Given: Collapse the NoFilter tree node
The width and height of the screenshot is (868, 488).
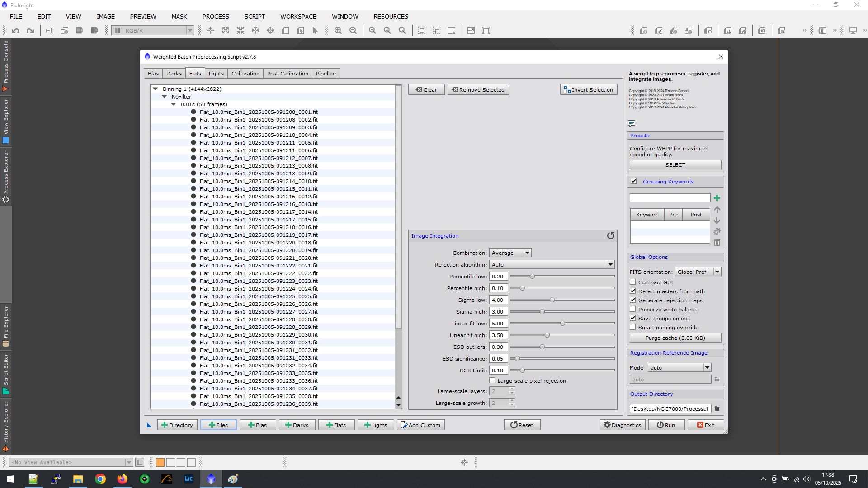Looking at the screenshot, I should click(x=165, y=96).
